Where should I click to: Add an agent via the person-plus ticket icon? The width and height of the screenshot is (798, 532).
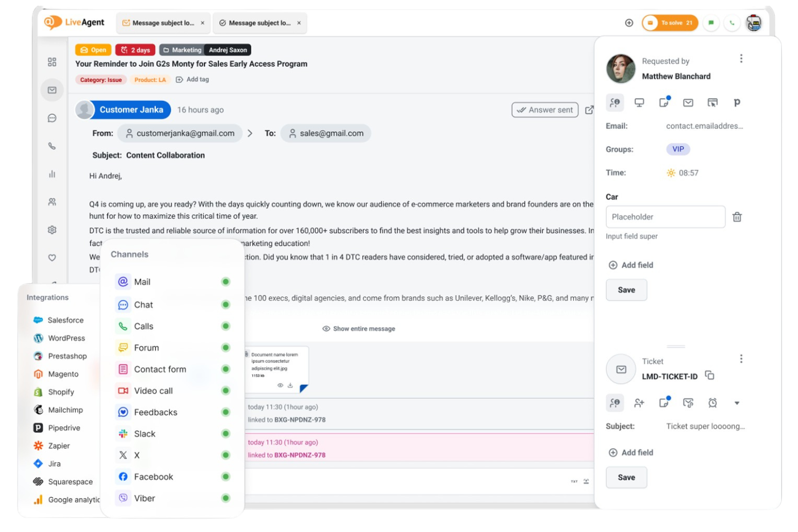coord(639,403)
